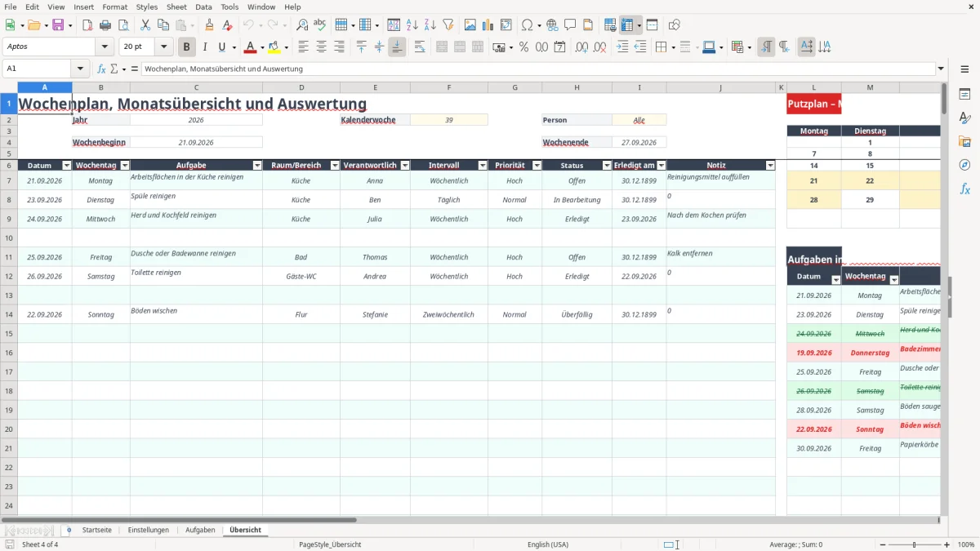Toggle Bold formatting
The height and width of the screenshot is (551, 980).
pyautogui.click(x=187, y=47)
